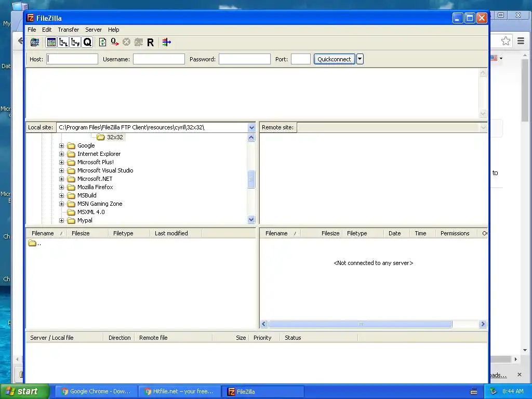Viewport: 532px width, 399px height.
Task: Click the Reconnect (R) icon
Action: point(150,42)
